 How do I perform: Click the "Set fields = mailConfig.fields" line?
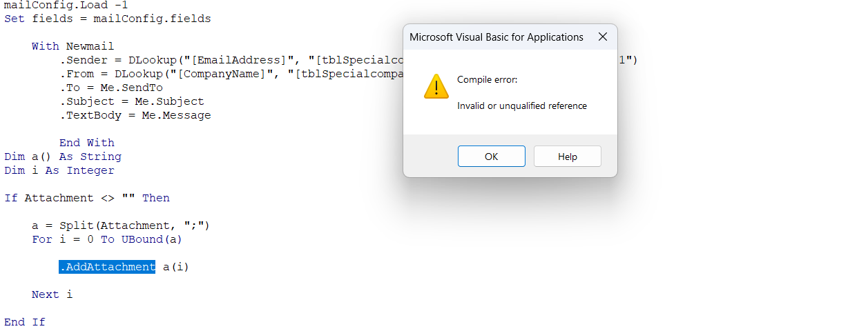click(108, 19)
